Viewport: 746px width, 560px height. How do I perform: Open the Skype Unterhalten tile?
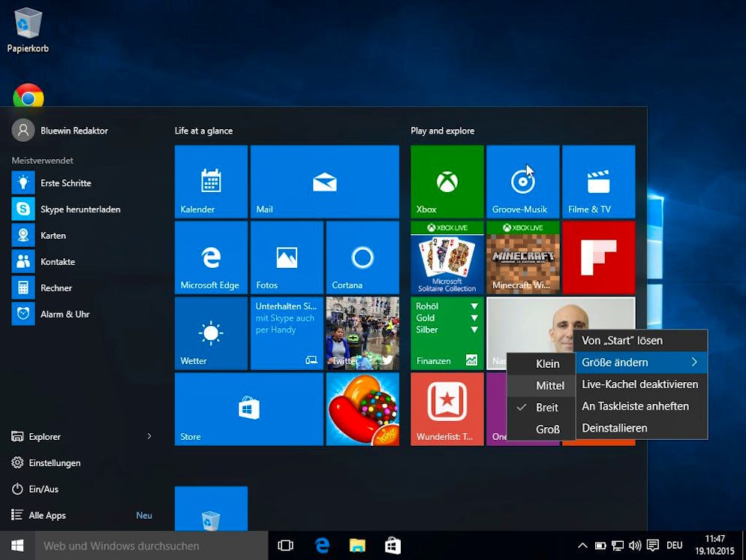tap(287, 333)
